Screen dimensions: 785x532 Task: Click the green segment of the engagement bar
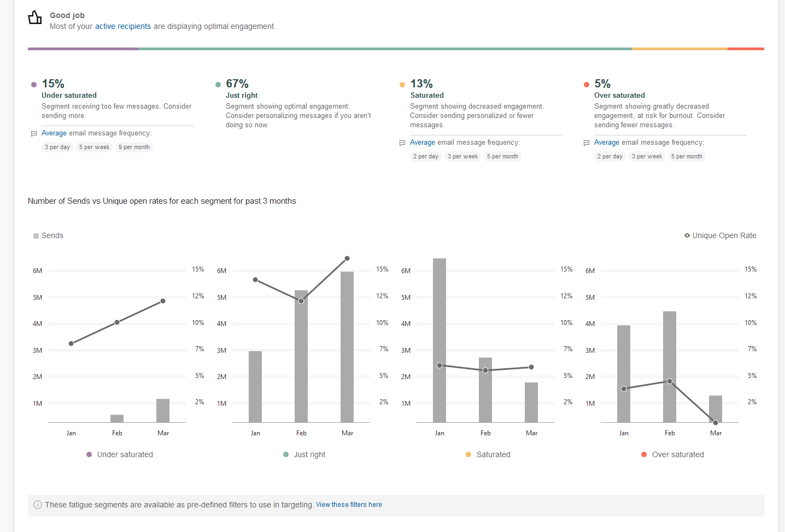385,49
